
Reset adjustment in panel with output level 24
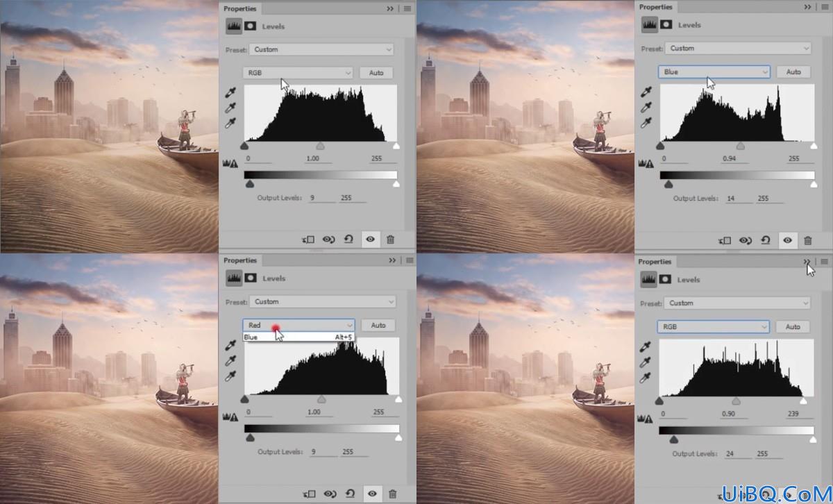click(765, 494)
